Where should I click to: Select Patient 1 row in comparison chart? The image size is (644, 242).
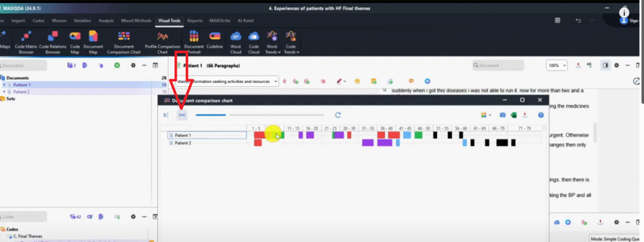tap(207, 135)
